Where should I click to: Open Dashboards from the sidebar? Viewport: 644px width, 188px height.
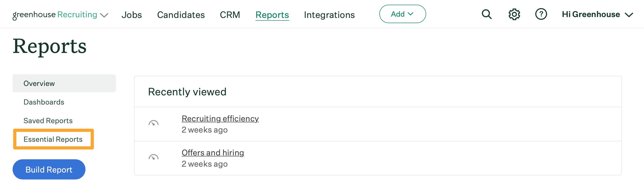click(44, 102)
